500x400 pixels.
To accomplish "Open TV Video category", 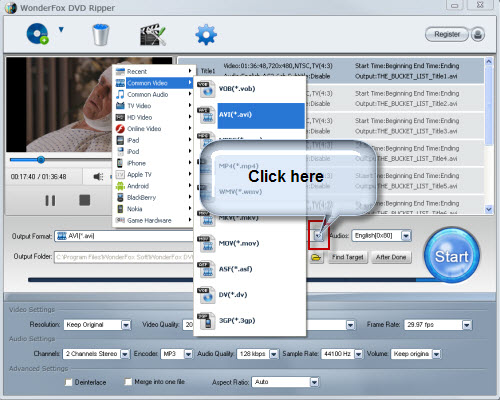I will point(153,106).
